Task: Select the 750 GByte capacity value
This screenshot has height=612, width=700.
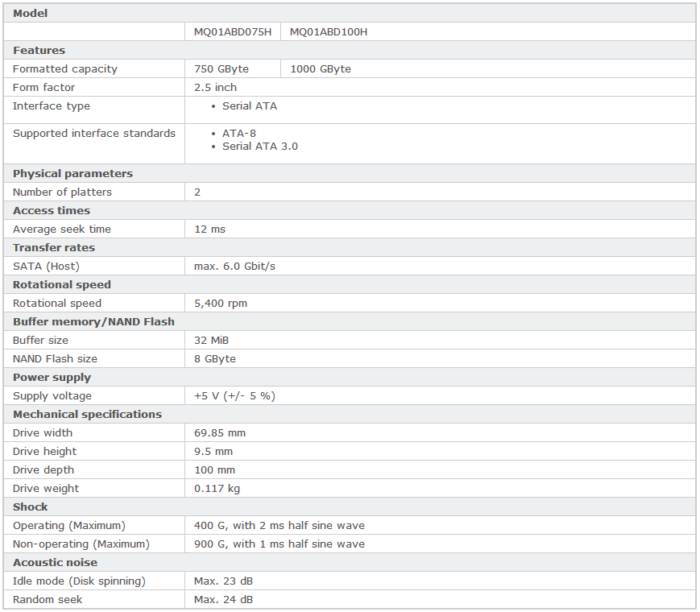Action: pos(222,69)
